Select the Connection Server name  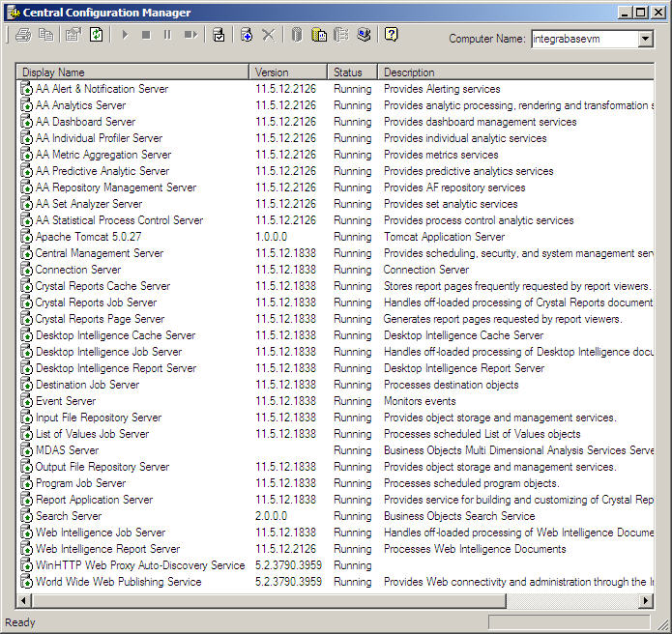coord(78,270)
